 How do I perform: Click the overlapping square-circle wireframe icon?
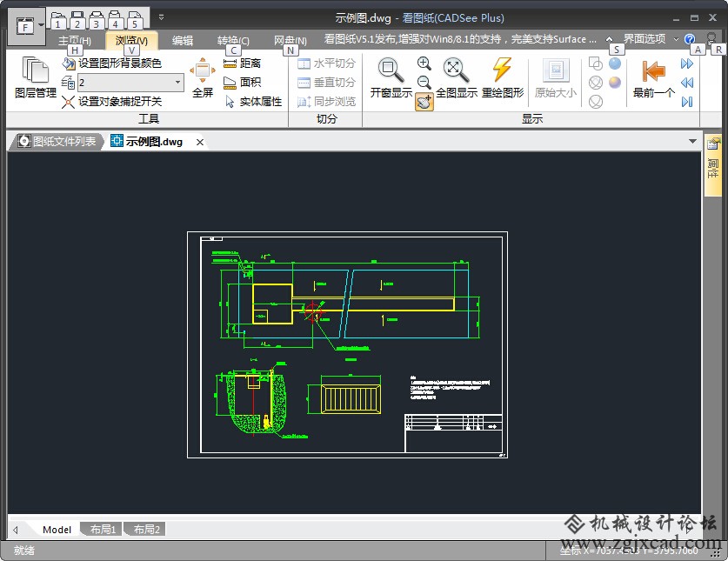[x=595, y=63]
